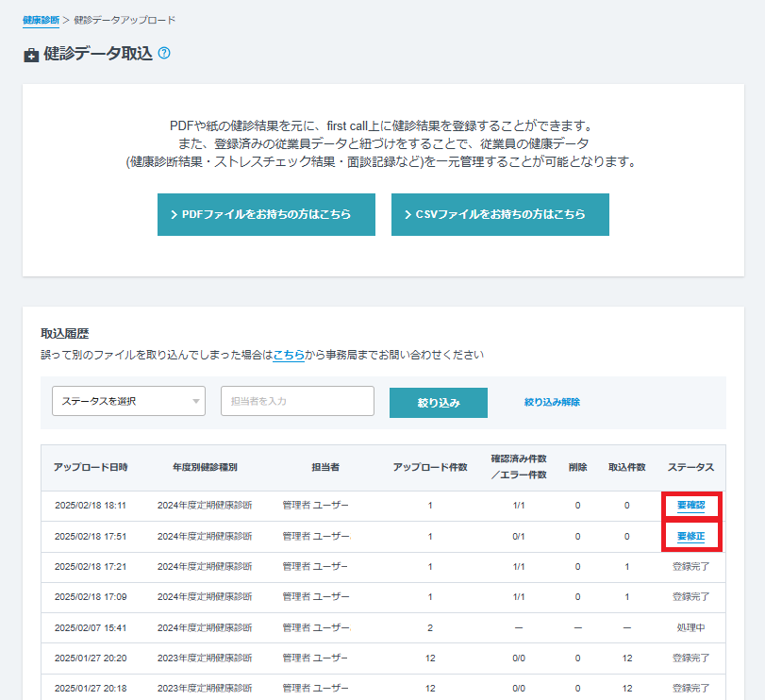
Task: Click PDFファイルをお持ちの方はこちら button
Action: 266,214
